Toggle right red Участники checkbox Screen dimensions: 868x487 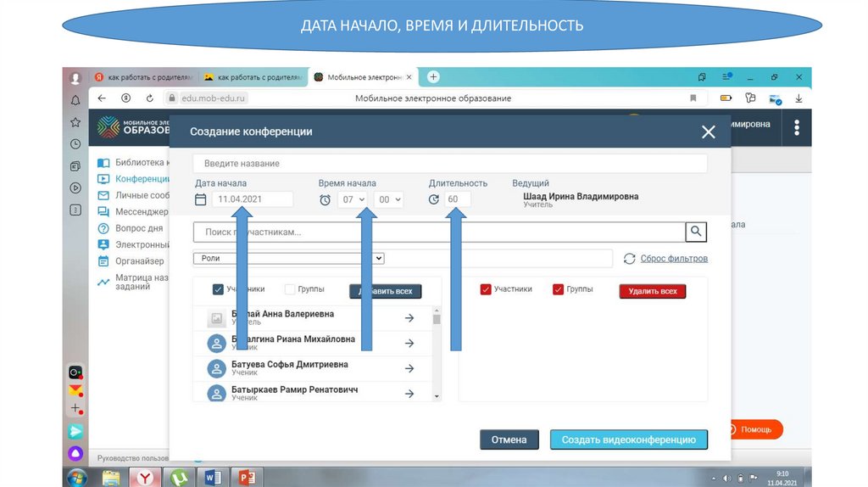[486, 289]
